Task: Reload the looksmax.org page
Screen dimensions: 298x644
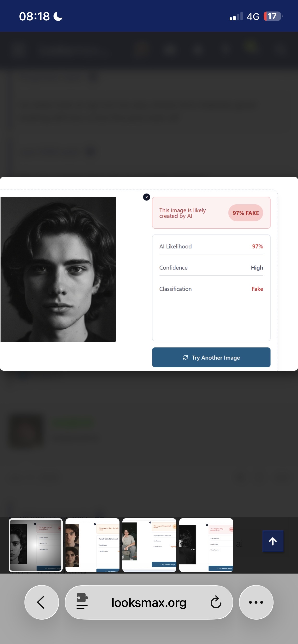Action: [216, 602]
